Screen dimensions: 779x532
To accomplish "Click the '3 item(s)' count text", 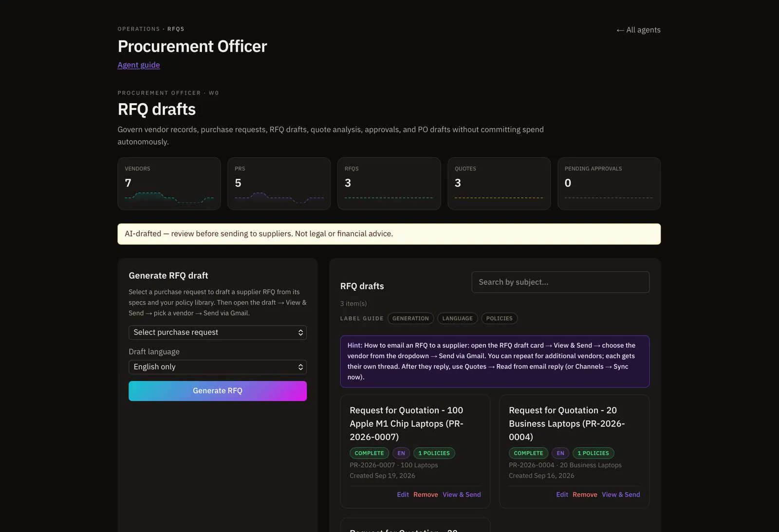I will coord(353,303).
